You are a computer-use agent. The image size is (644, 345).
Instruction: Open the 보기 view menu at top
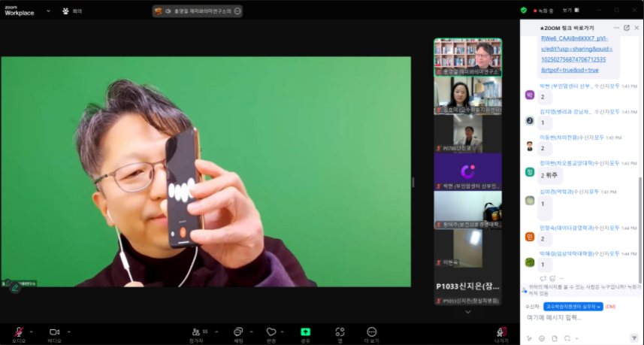coord(569,11)
